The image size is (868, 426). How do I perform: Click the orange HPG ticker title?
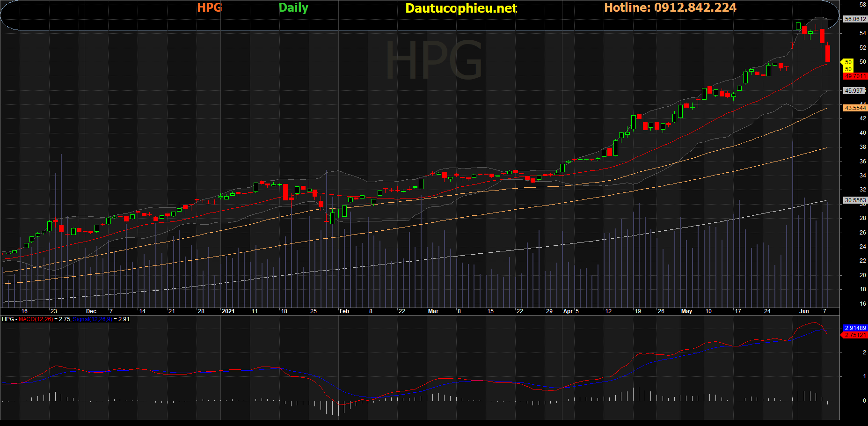click(209, 7)
